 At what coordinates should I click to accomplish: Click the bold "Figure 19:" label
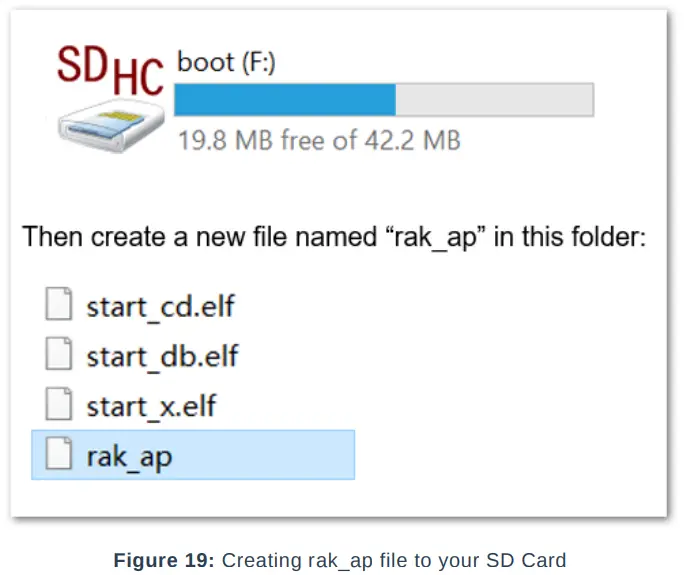tap(164, 560)
